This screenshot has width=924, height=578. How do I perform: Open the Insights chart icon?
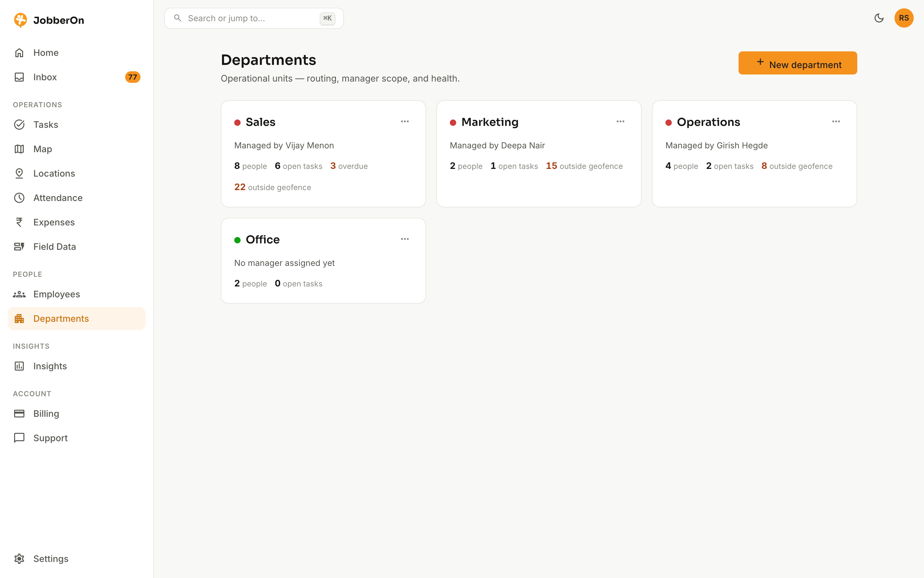click(19, 366)
